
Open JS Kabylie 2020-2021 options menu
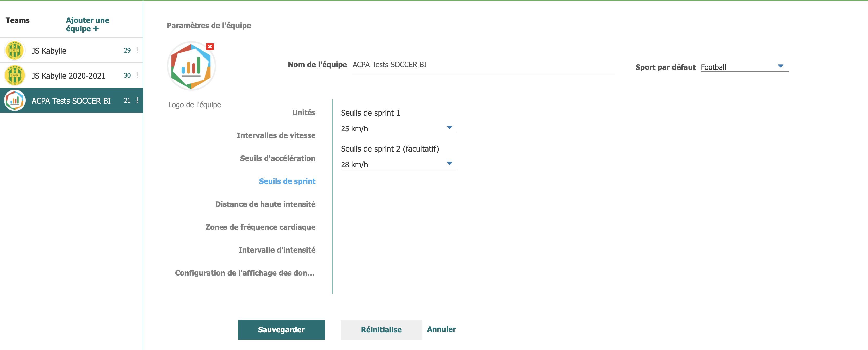click(137, 75)
